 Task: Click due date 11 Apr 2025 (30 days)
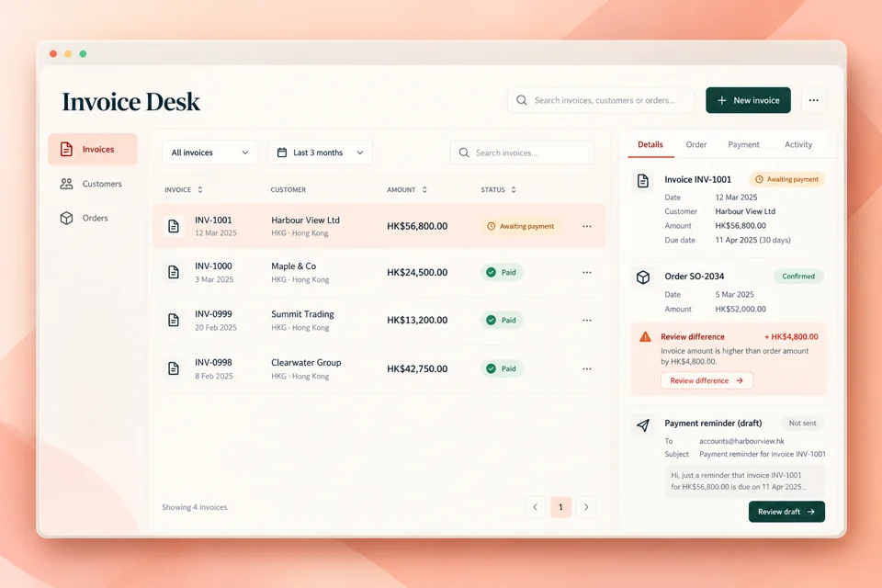point(752,240)
